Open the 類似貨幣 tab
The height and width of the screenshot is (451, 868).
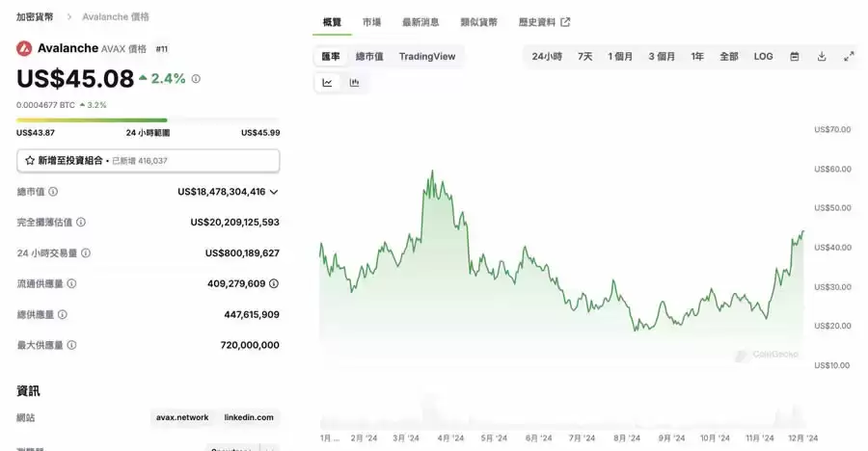click(x=478, y=22)
